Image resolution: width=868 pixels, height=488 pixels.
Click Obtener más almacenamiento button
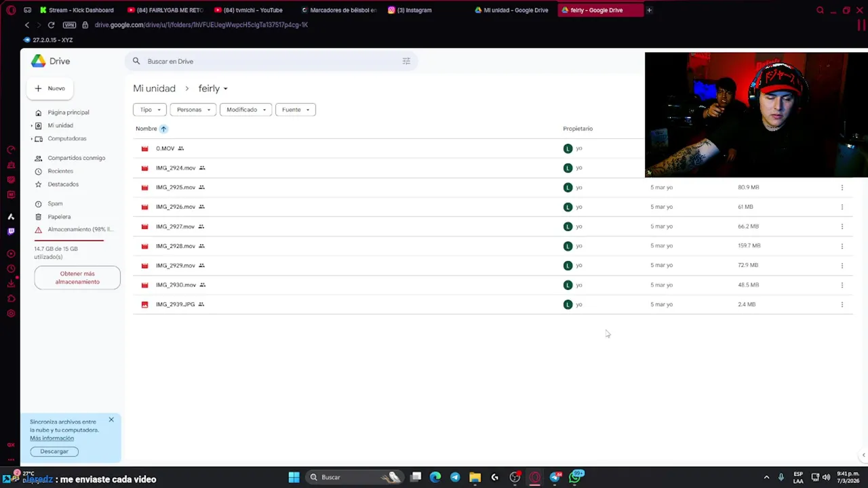[77, 278]
